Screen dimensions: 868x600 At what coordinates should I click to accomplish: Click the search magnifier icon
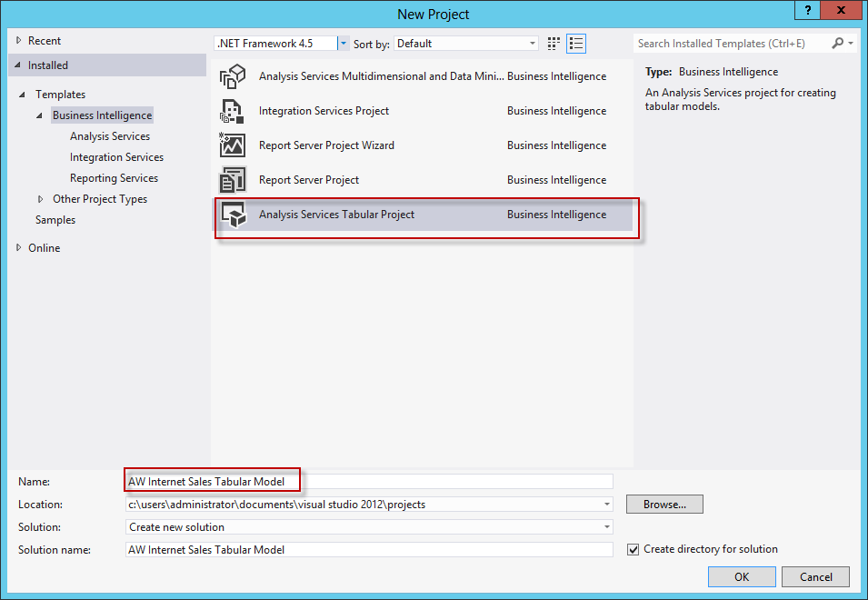(838, 43)
